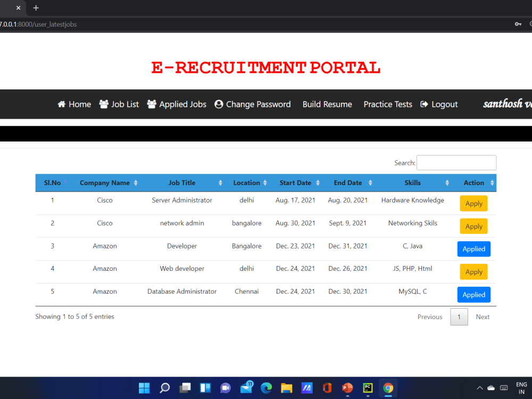
Task: Open Practice Tests page
Action: (388, 104)
